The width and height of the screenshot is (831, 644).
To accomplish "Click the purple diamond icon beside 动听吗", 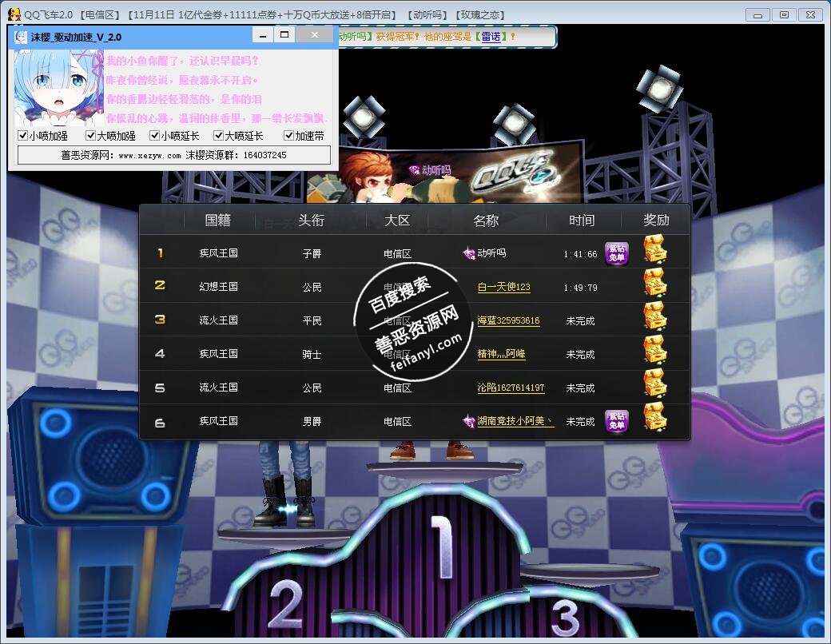I will point(469,253).
